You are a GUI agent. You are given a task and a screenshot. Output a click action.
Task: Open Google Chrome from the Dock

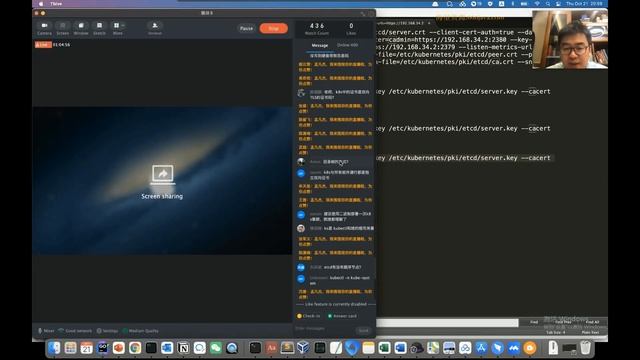click(135, 348)
